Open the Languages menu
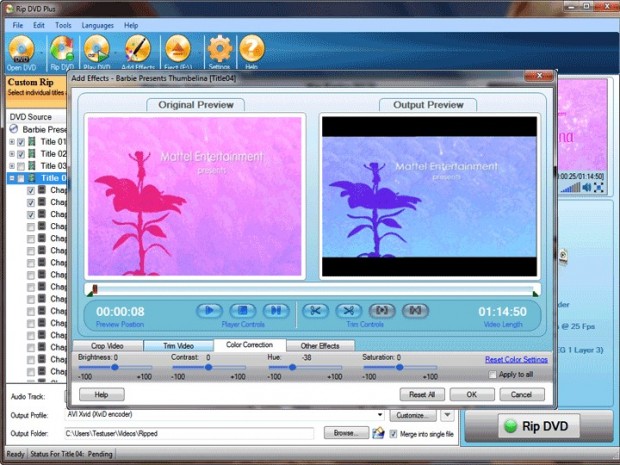This screenshot has width=620, height=465. click(x=97, y=25)
